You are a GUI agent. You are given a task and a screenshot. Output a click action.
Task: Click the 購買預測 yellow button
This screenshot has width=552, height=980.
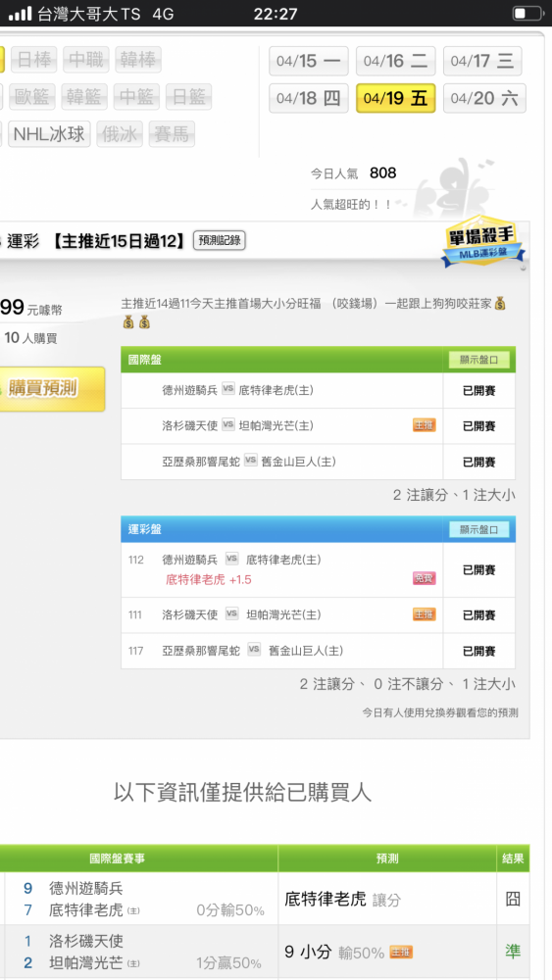(51, 389)
